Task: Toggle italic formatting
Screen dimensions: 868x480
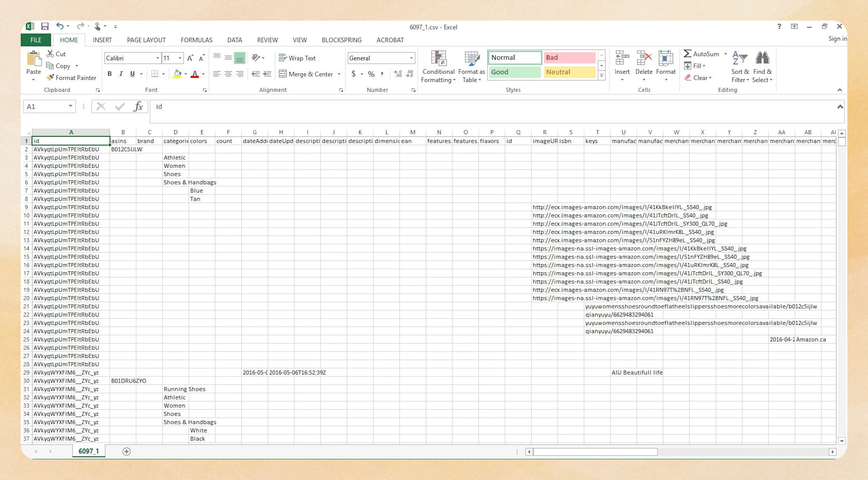Action: 121,73
